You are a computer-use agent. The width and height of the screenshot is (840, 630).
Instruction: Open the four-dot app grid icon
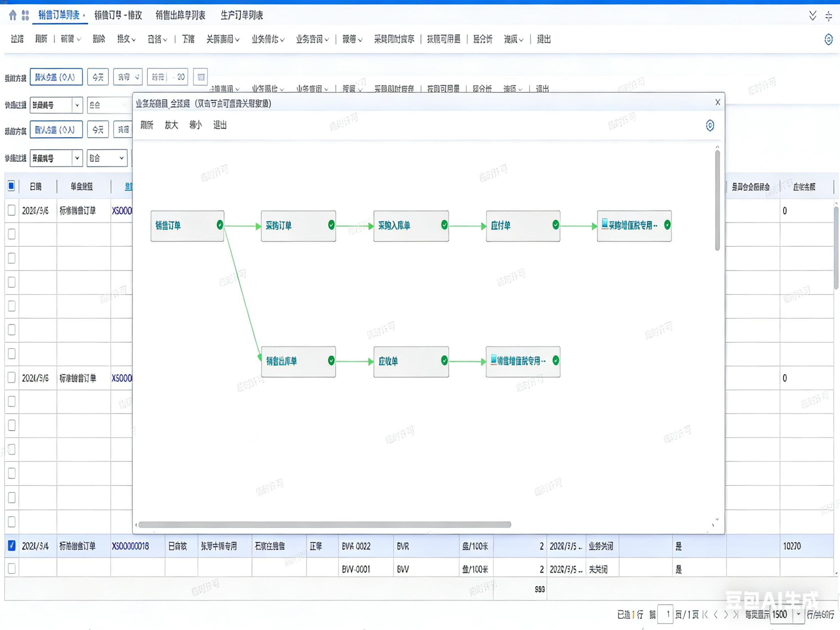tap(26, 15)
